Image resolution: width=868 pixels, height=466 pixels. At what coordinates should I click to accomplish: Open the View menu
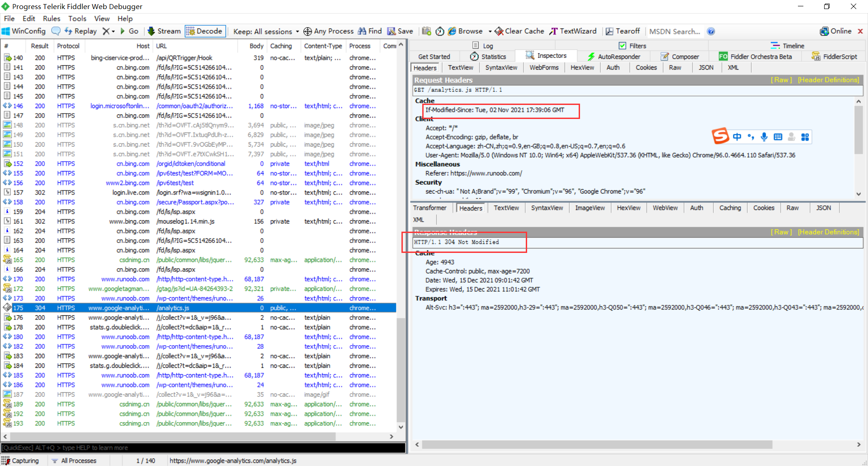coord(102,19)
